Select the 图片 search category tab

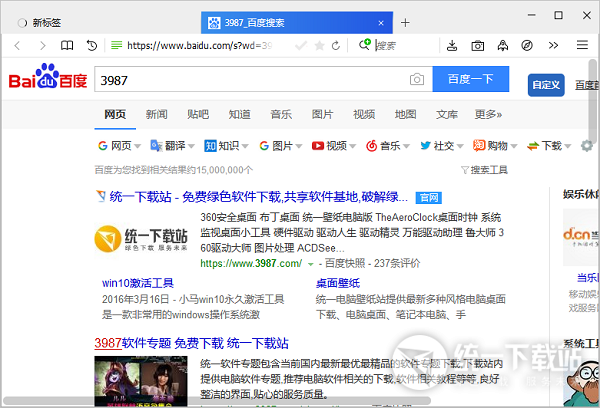[x=322, y=114]
